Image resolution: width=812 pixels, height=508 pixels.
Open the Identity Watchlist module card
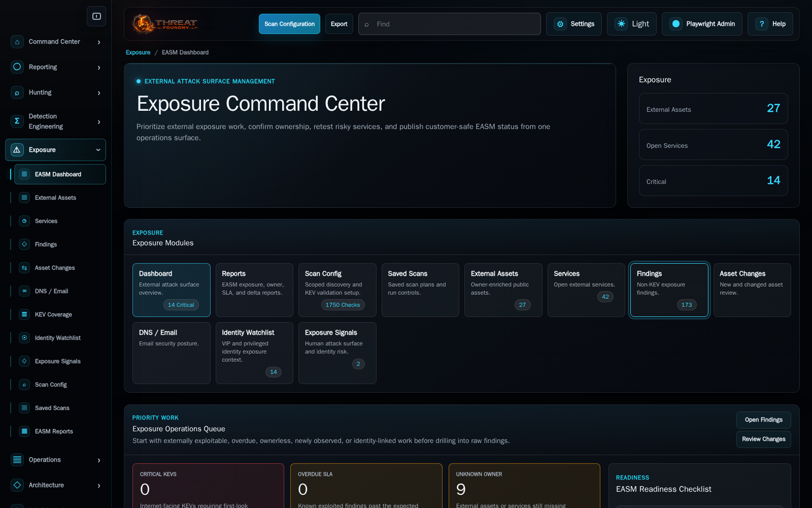(x=254, y=353)
